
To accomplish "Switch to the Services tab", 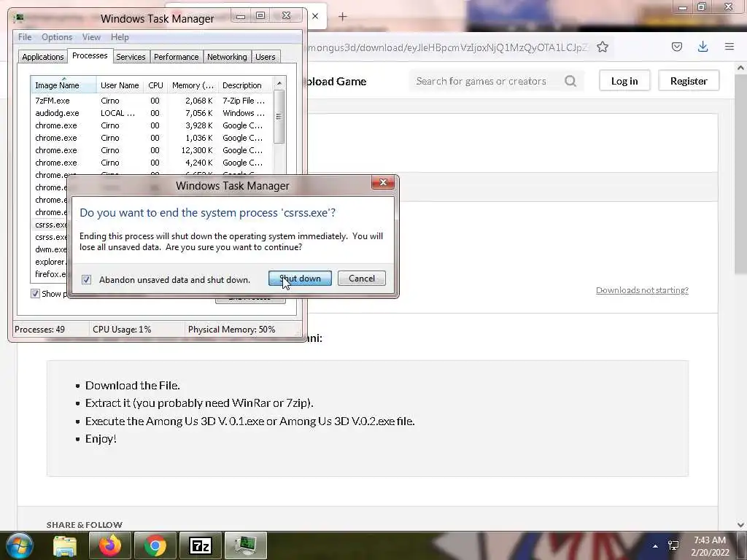I will tap(131, 57).
